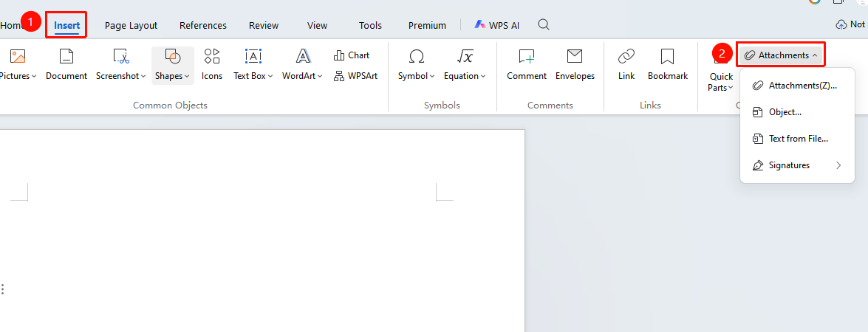Expand the Signatures submenu
The height and width of the screenshot is (332, 868).
(797, 165)
